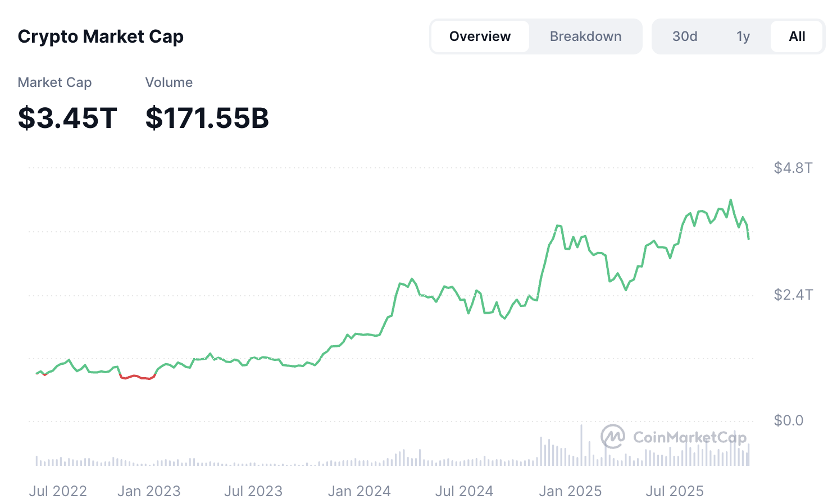Open details via the Crypto Market Cap heading
837x504 pixels.
101,36
